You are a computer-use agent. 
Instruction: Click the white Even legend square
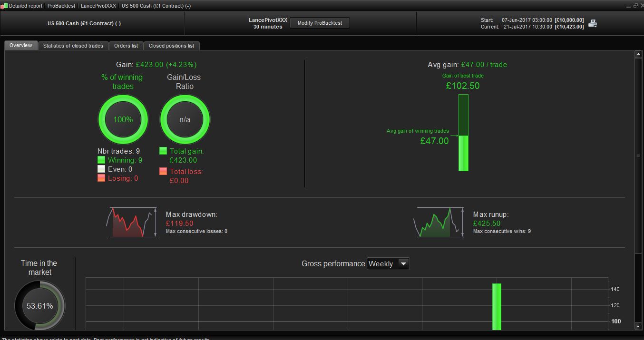coord(101,169)
